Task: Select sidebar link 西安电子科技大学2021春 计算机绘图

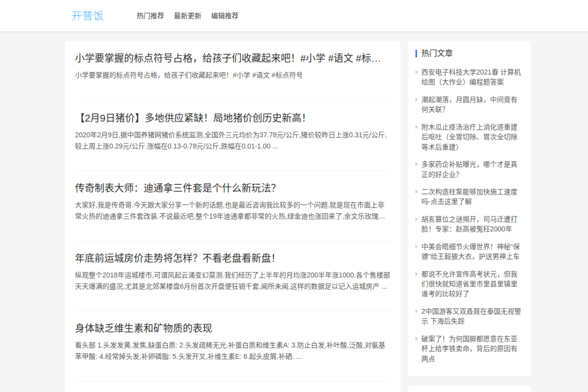Action: coord(471,77)
